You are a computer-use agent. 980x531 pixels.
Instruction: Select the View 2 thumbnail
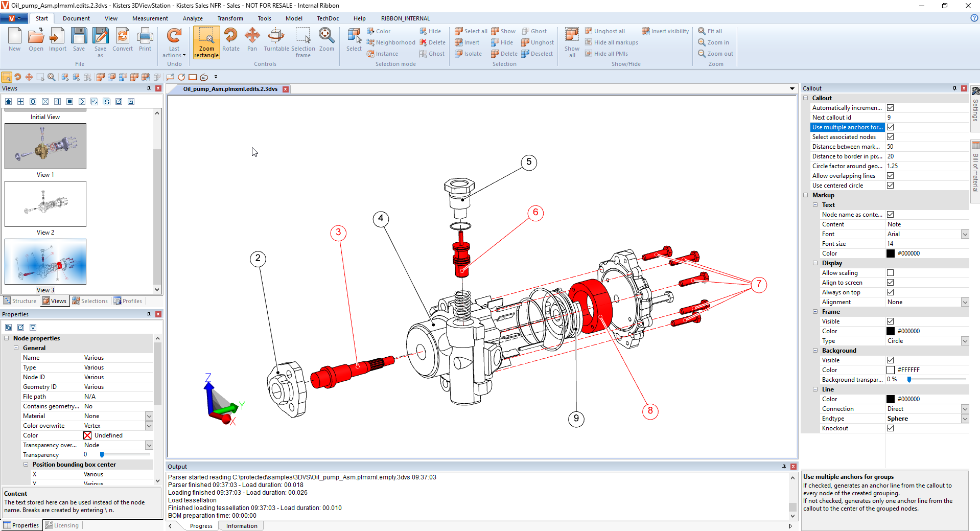pos(45,204)
